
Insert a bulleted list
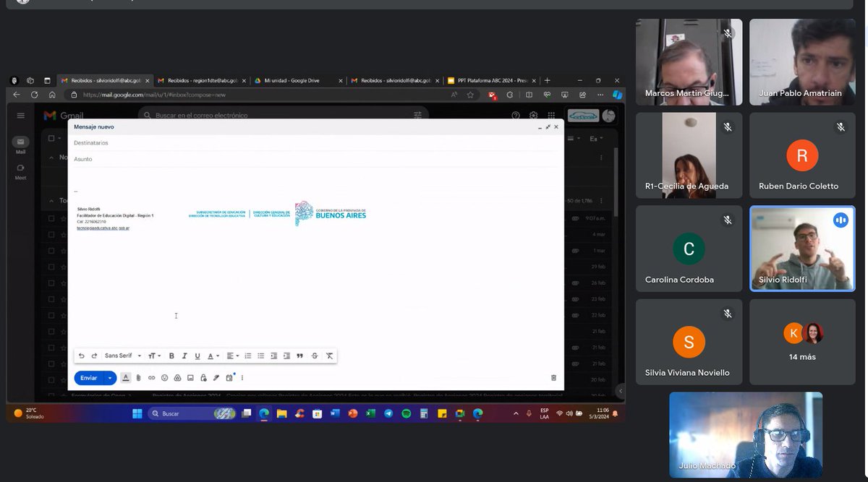click(x=261, y=356)
